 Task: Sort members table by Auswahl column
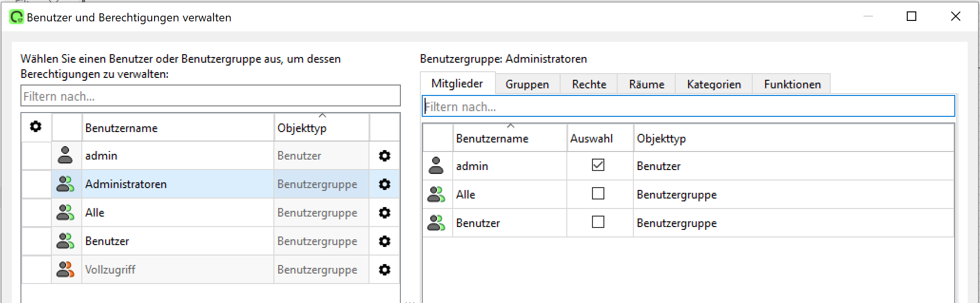click(600, 138)
